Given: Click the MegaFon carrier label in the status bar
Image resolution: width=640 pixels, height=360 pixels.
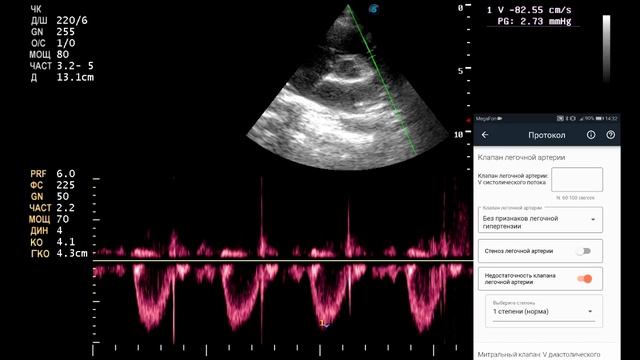Looking at the screenshot, I should click(x=486, y=118).
